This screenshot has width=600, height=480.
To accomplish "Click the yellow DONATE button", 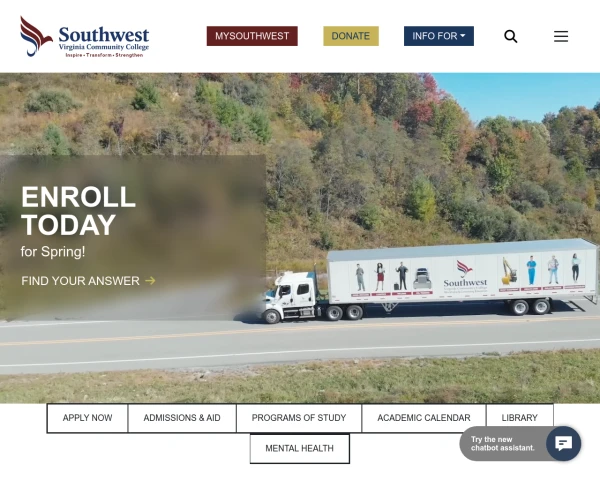I will (x=351, y=36).
